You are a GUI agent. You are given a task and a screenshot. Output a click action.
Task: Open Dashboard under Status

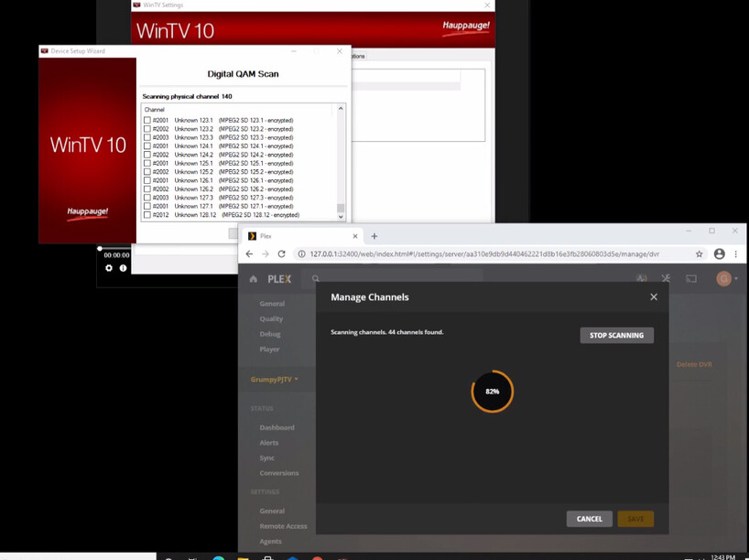pyautogui.click(x=277, y=427)
